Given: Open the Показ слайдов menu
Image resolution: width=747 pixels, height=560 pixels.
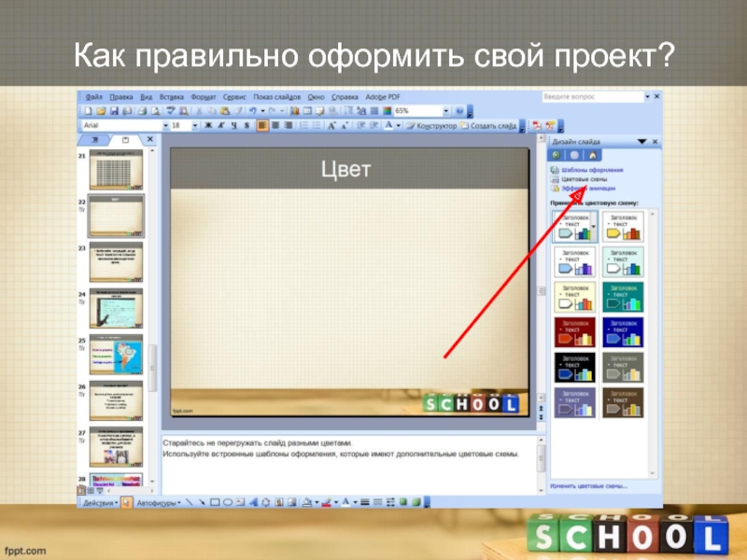Looking at the screenshot, I should 276,96.
